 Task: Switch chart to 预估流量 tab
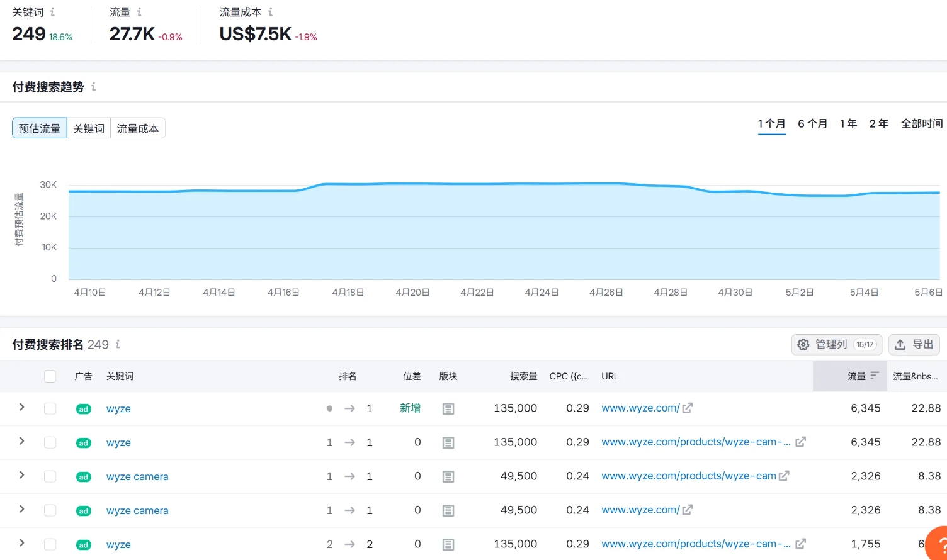(x=40, y=128)
